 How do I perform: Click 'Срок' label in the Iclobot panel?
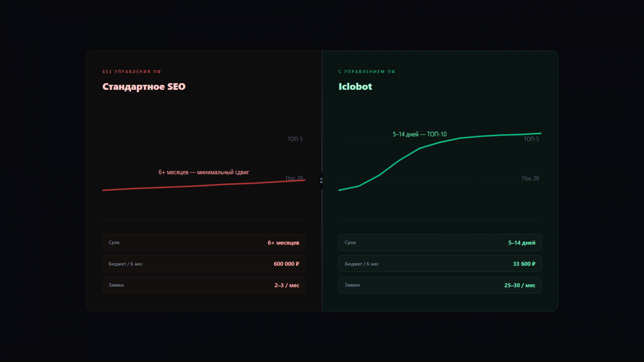coord(350,243)
